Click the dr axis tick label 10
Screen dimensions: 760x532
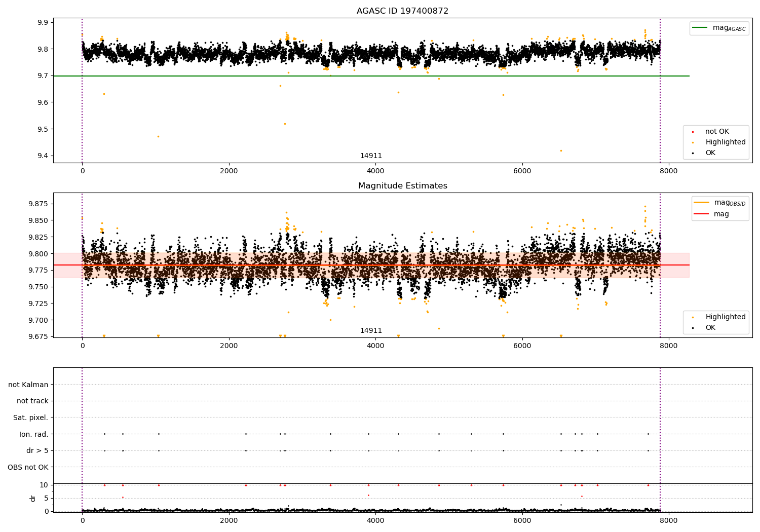(44, 485)
